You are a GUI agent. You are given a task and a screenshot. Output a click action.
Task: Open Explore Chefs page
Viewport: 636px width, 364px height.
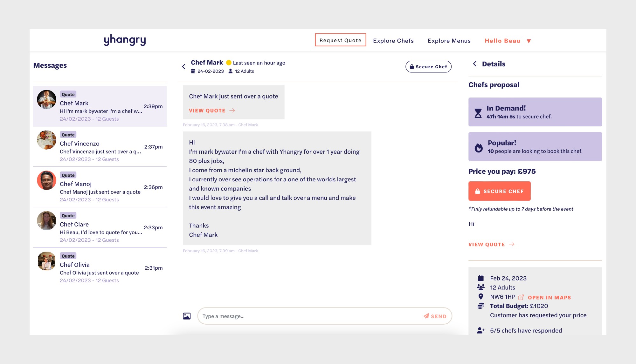(393, 41)
